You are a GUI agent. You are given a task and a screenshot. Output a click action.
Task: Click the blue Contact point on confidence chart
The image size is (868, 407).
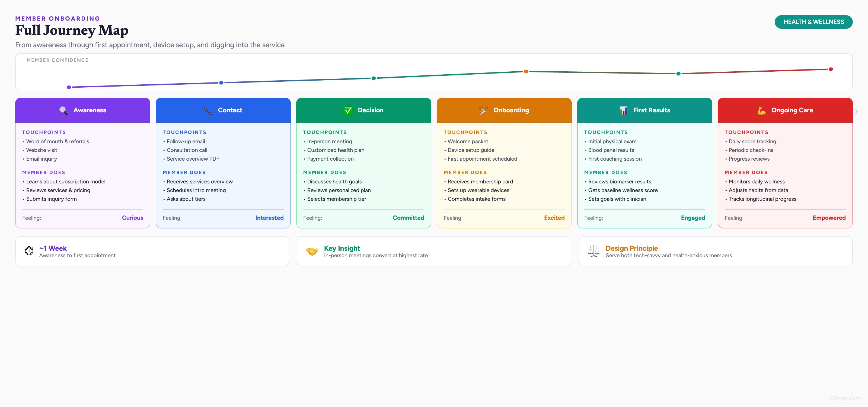[221, 82]
